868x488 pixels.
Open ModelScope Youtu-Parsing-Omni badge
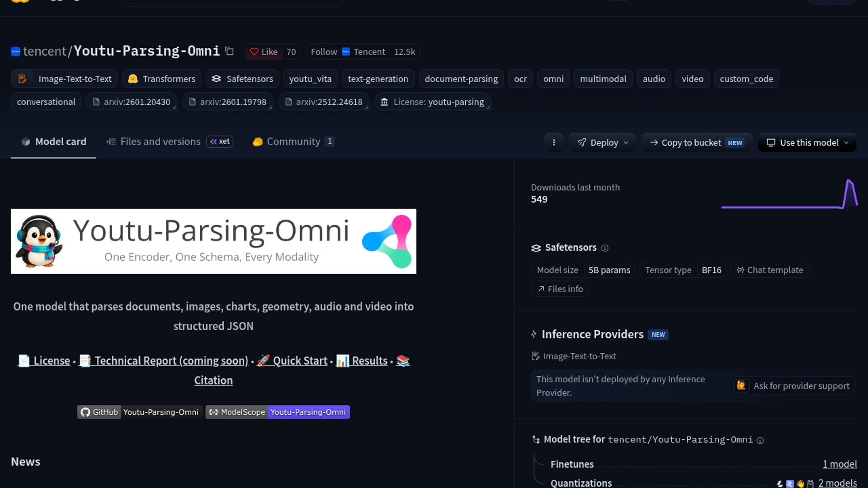tap(278, 412)
